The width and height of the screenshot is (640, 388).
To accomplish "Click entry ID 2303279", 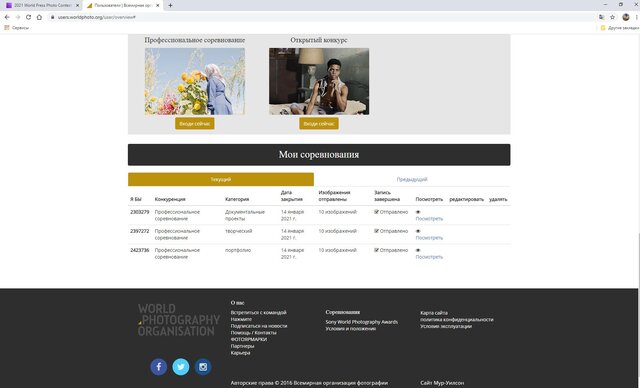I will (140, 212).
